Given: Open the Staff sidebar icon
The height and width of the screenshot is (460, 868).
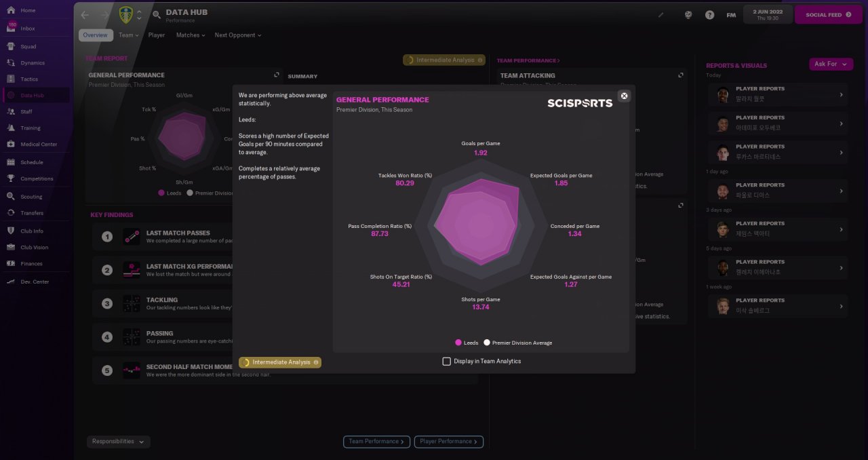Looking at the screenshot, I should [x=11, y=111].
